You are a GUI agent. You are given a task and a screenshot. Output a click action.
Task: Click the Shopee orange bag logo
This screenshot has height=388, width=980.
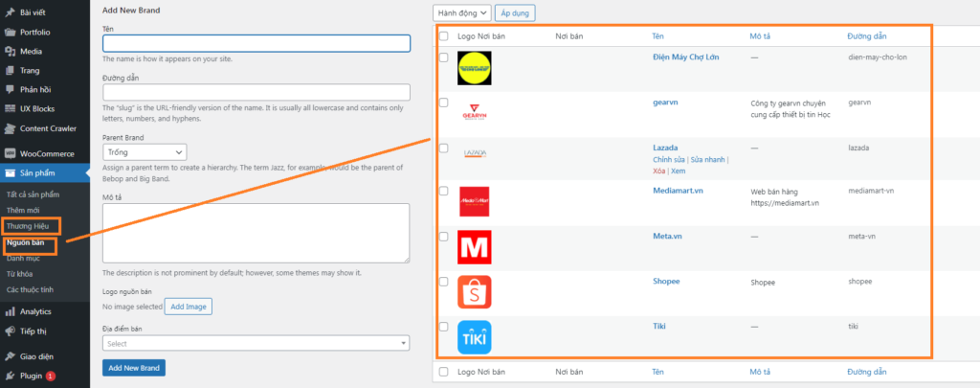click(475, 291)
